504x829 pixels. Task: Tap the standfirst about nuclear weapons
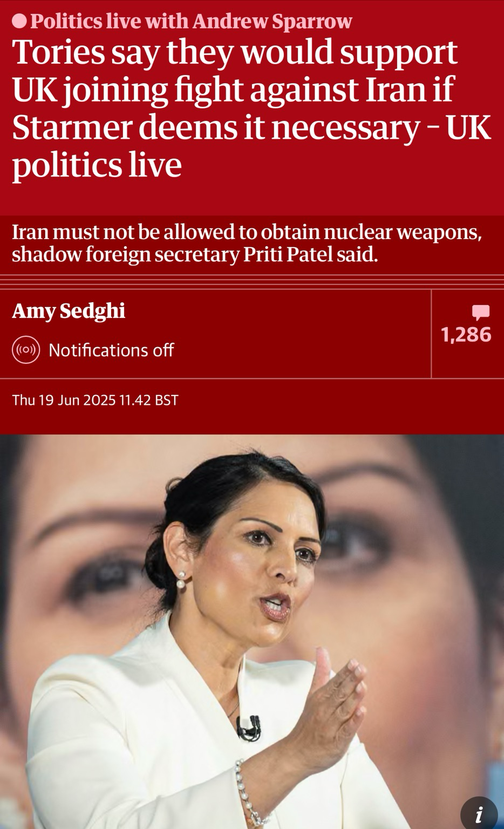coord(247,243)
